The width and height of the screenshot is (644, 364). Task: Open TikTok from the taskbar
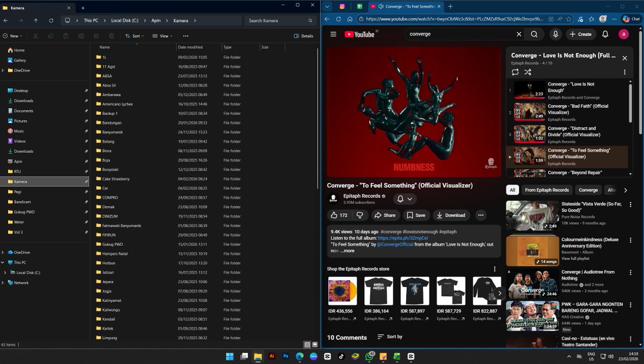(341, 356)
